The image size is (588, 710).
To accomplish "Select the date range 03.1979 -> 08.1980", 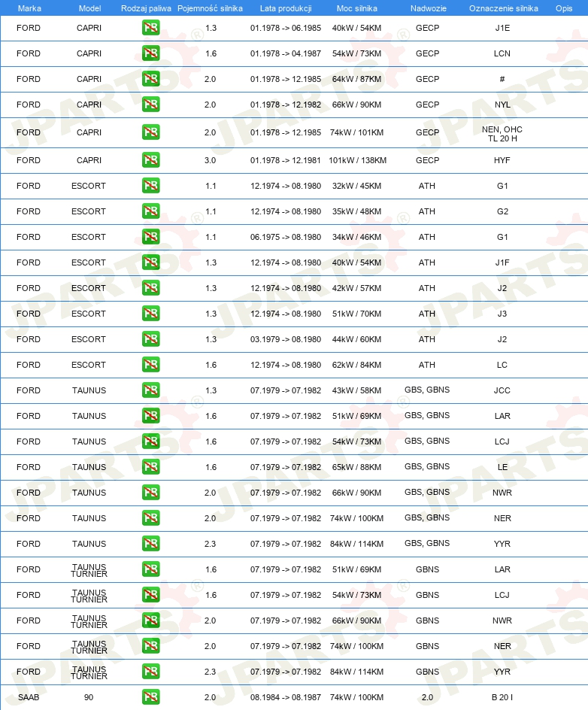I will coord(286,340).
